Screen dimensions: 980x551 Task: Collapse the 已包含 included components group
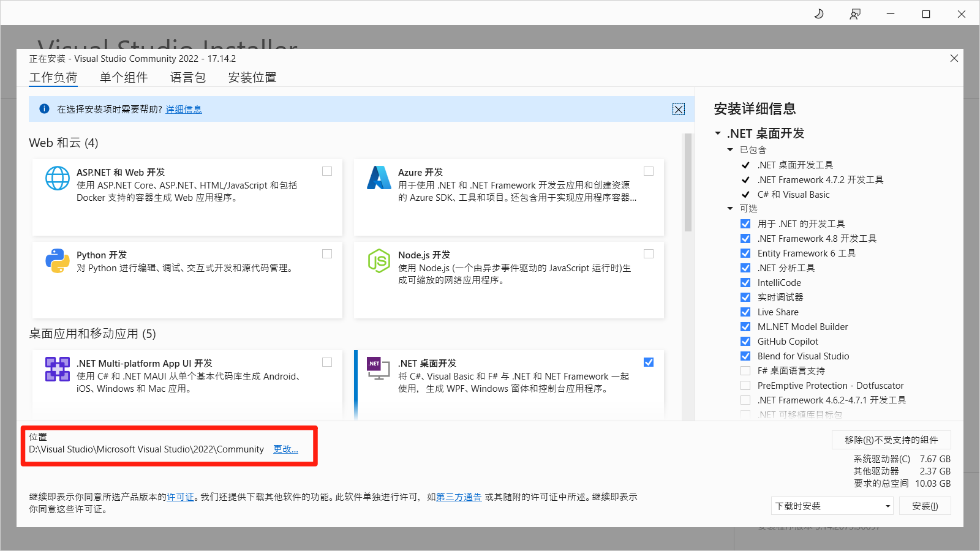(x=730, y=150)
